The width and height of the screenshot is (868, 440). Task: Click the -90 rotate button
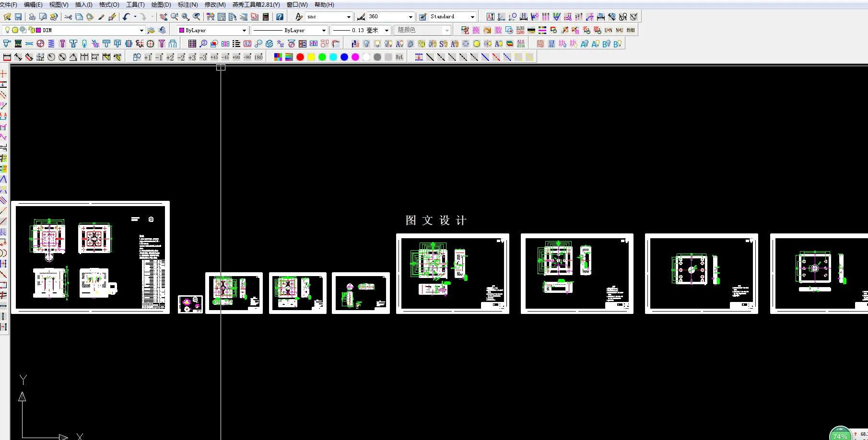[x=247, y=57]
